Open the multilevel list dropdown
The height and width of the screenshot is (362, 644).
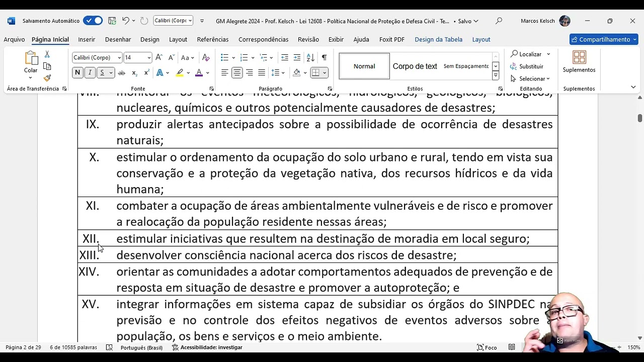[272, 58]
